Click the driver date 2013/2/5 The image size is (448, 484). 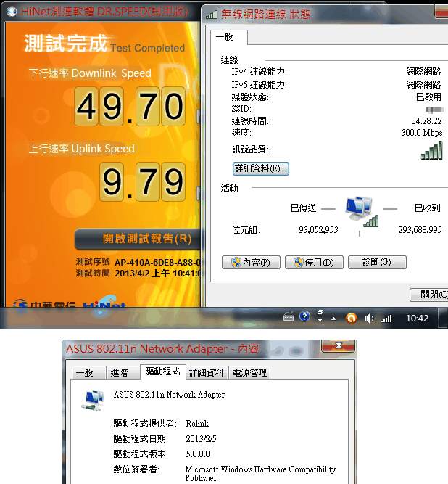tap(201, 438)
